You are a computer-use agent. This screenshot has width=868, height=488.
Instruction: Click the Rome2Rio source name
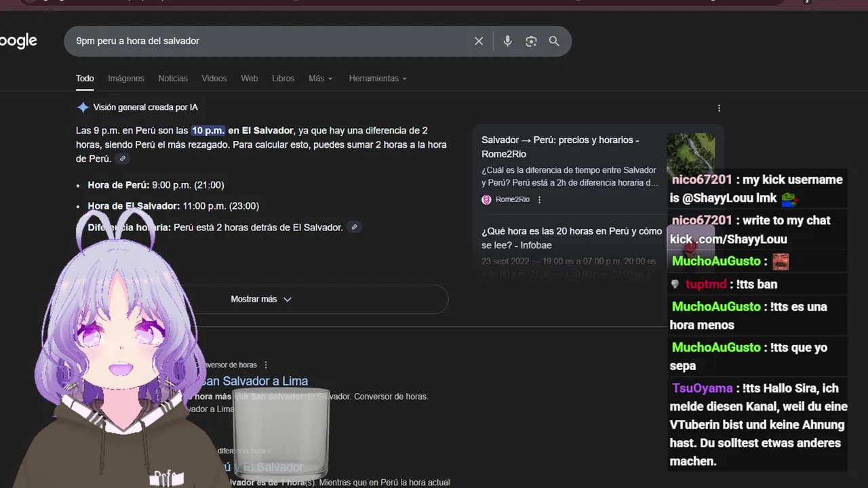click(513, 199)
